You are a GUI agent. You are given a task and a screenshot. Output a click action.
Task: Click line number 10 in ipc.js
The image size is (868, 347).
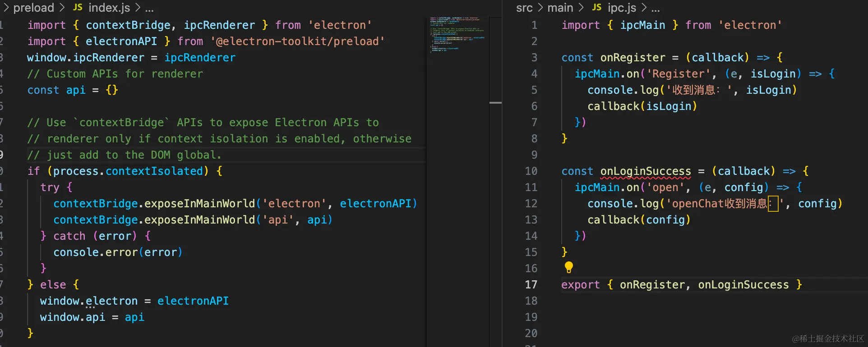(531, 171)
